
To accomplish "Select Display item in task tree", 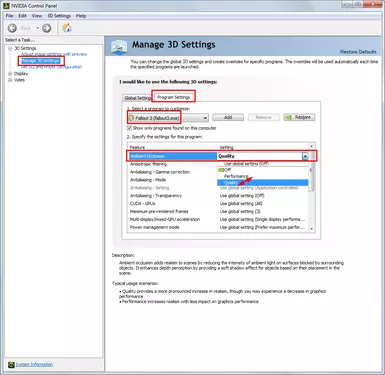I will 21,73.
